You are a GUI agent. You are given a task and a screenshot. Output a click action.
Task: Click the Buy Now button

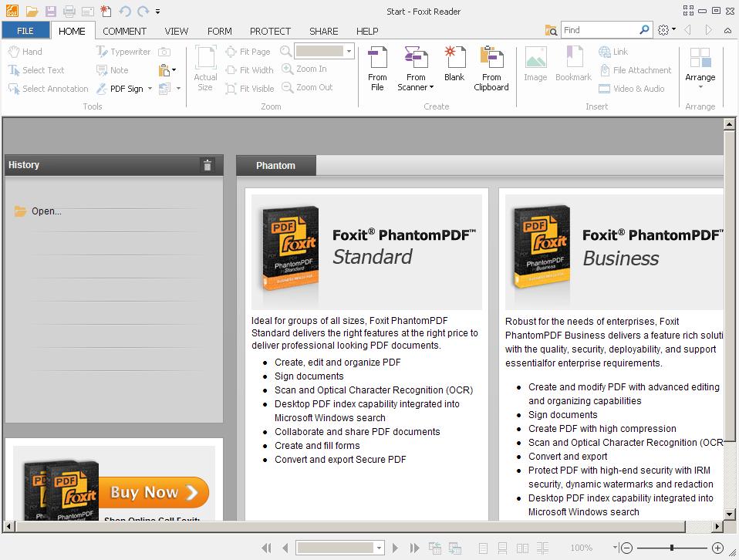click(x=154, y=492)
